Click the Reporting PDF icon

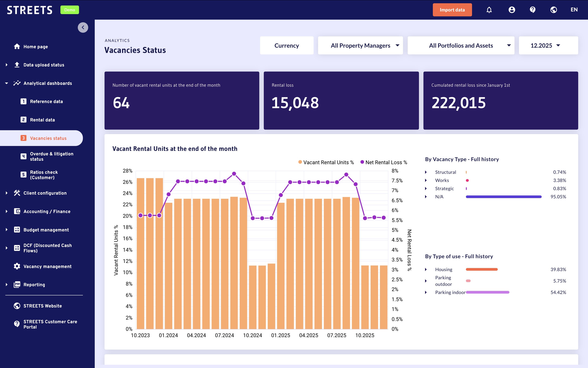pos(17,284)
